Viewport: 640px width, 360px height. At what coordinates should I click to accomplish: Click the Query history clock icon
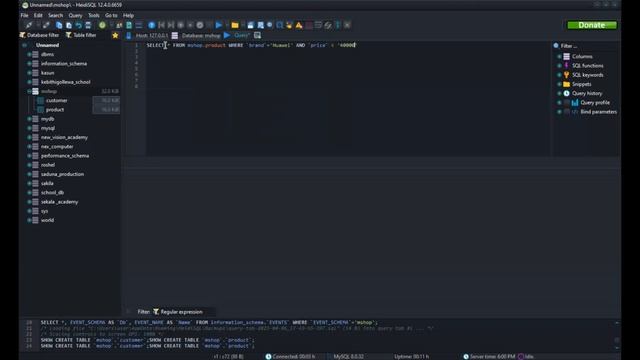coord(567,93)
